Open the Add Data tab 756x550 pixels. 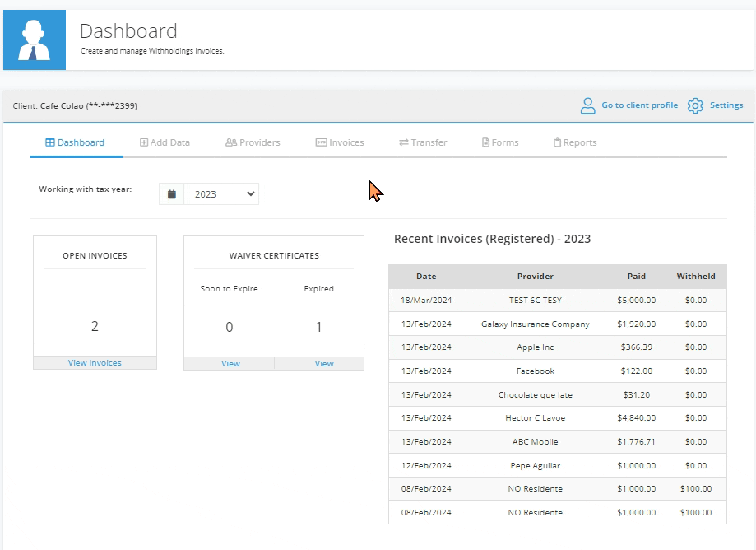[165, 142]
